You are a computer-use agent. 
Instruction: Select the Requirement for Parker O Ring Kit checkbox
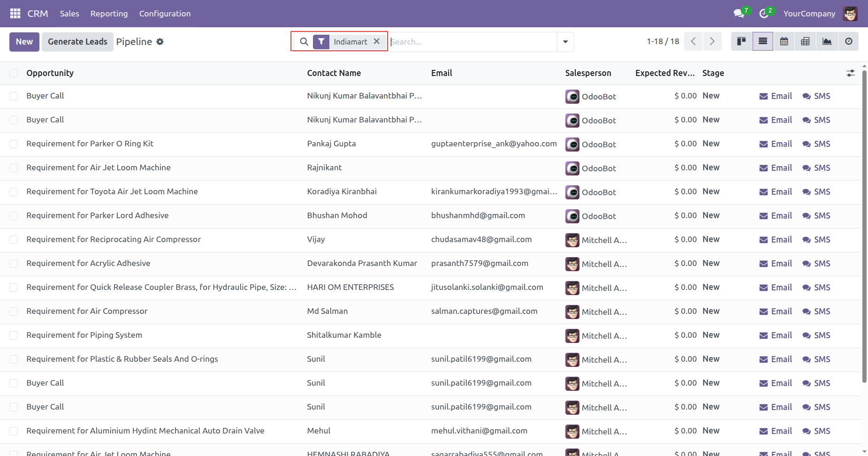[14, 144]
